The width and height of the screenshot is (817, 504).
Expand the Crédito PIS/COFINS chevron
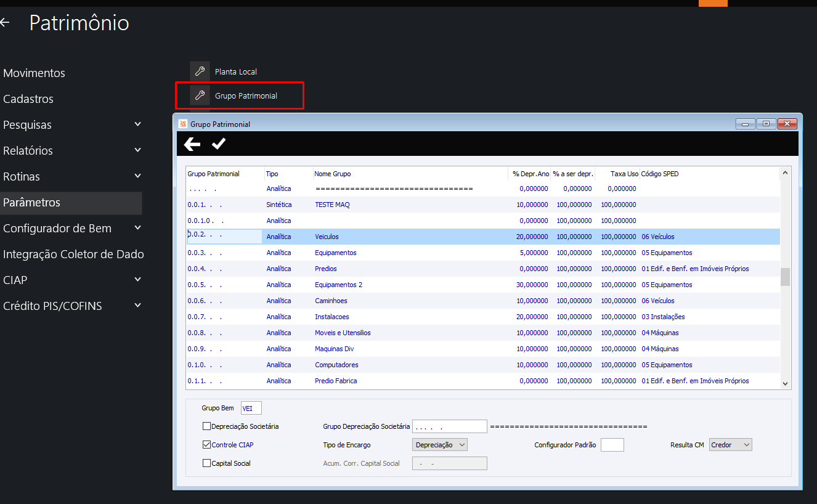pos(137,306)
